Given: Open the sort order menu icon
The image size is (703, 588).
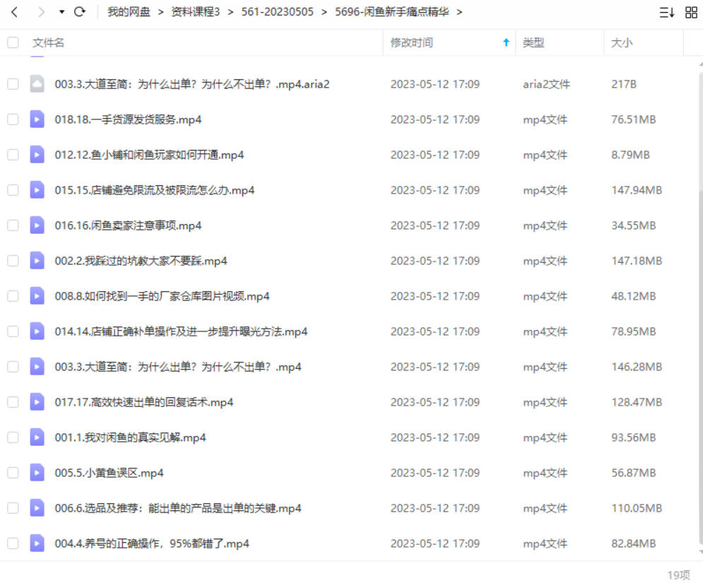Looking at the screenshot, I should [x=667, y=12].
